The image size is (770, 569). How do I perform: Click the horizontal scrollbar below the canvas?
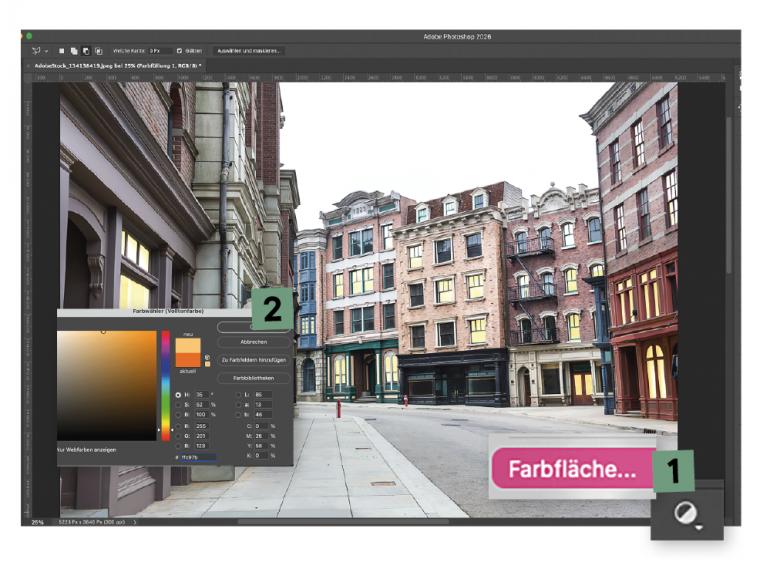pos(344,521)
